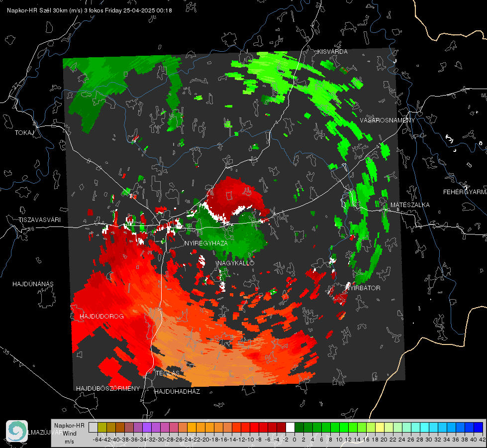Click road number 36 near Tiszavasvári
Screen dimensions: 487x448
[x=31, y=229]
